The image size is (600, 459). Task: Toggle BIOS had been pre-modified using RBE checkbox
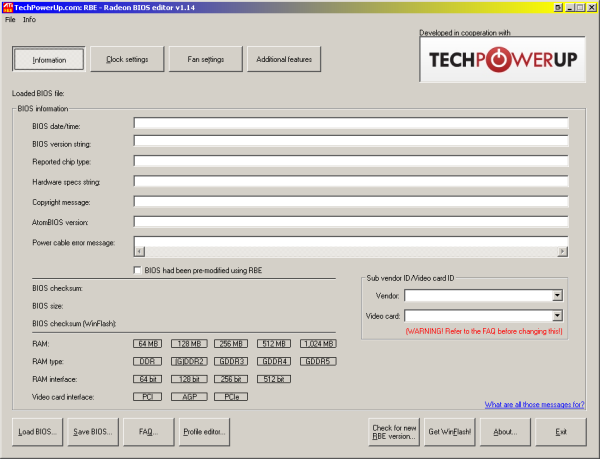(x=137, y=270)
